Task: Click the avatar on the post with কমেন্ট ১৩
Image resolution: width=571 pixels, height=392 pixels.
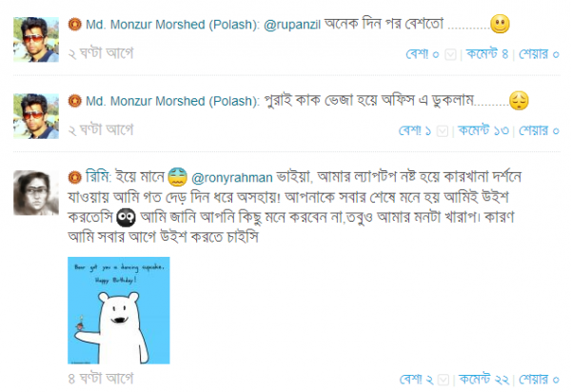Action: 38,114
